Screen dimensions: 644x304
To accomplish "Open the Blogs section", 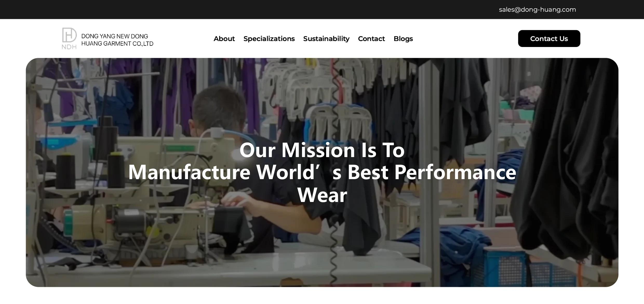I will click(403, 39).
